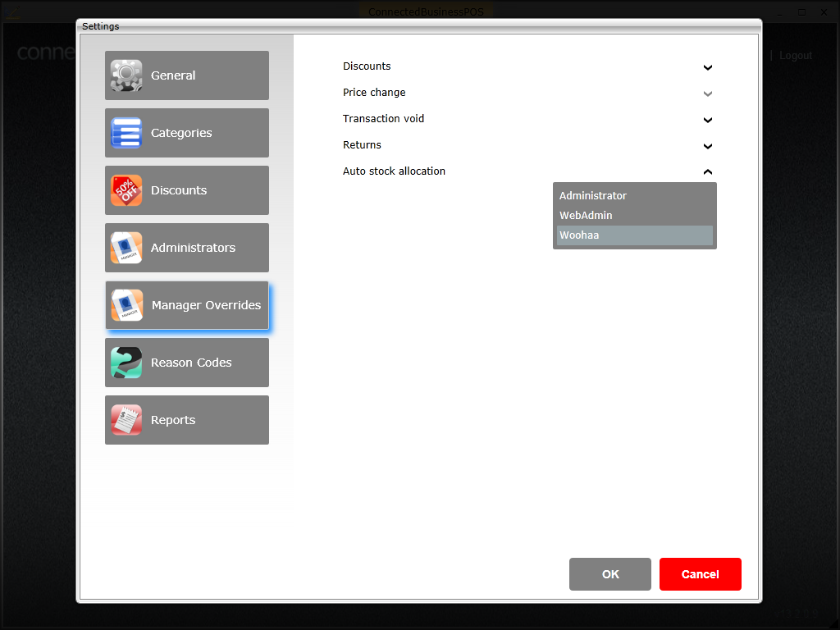Pick Woohaa in the dropdown list
This screenshot has width=840, height=630.
635,235
